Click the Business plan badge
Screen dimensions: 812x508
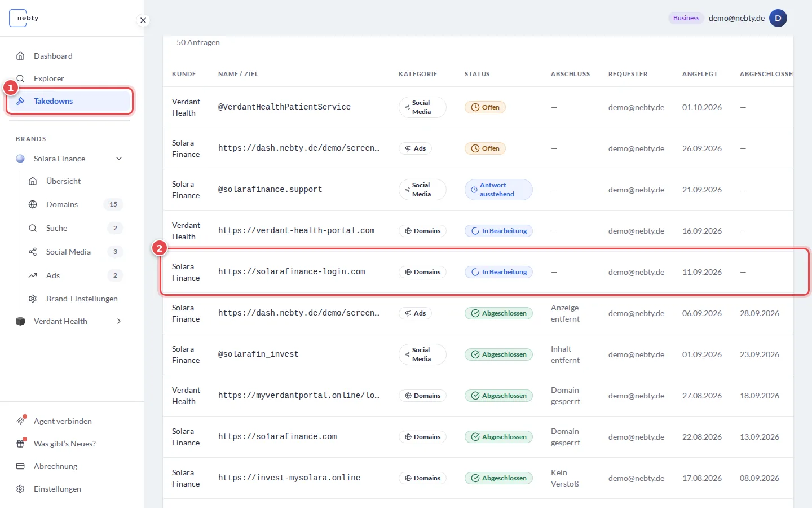(686, 18)
